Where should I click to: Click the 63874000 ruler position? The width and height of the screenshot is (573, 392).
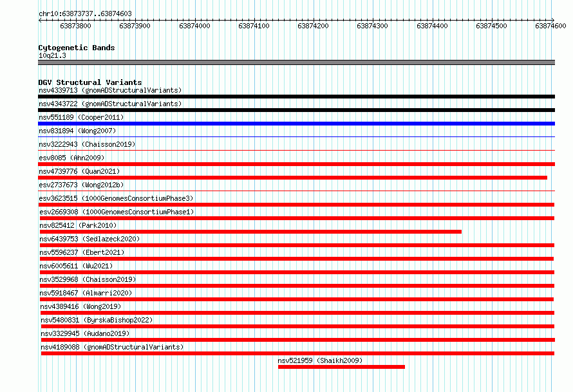pyautogui.click(x=194, y=26)
